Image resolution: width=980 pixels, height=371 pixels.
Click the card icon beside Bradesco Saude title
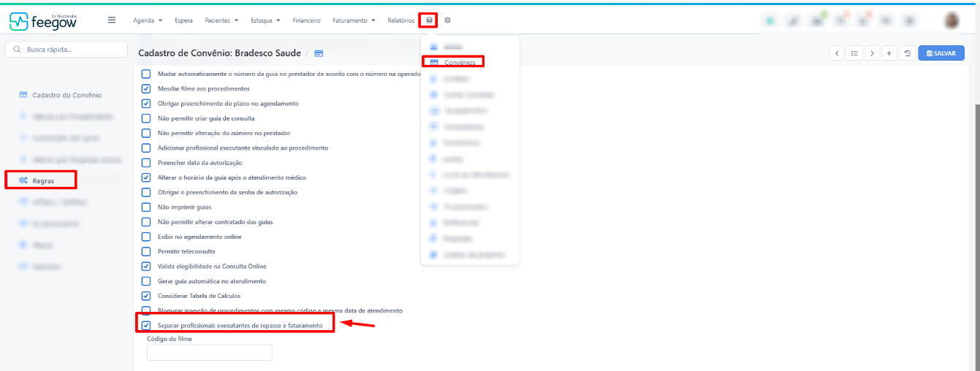[319, 53]
